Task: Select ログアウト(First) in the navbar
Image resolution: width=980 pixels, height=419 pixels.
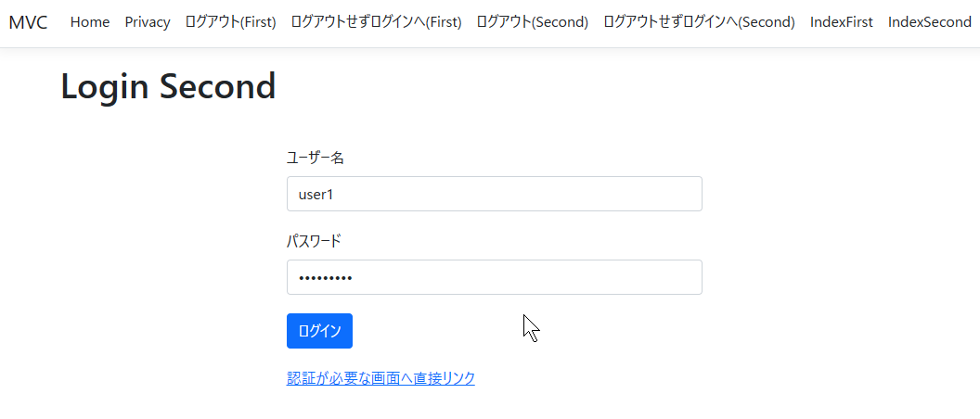Action: click(231, 22)
